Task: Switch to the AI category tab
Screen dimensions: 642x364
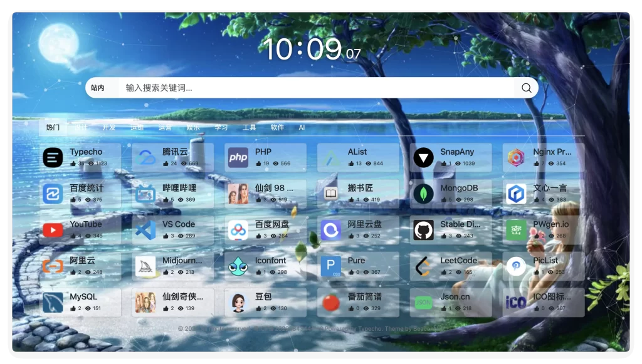Action: tap(302, 127)
